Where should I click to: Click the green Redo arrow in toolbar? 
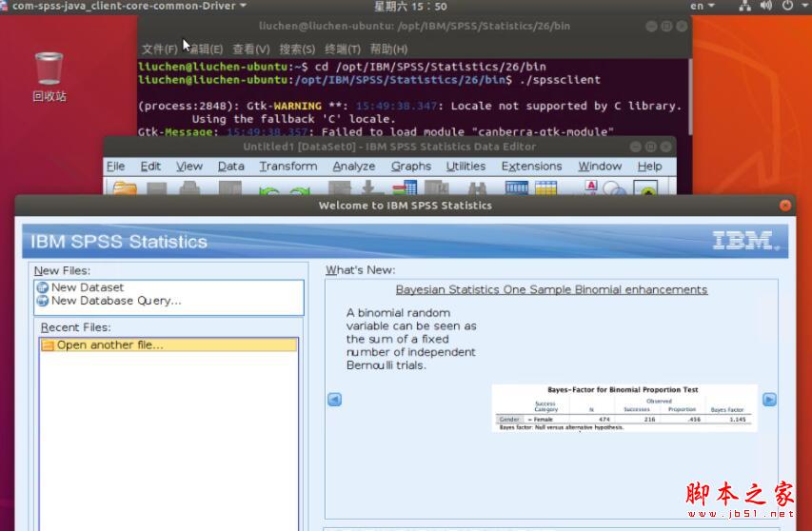coord(300,190)
